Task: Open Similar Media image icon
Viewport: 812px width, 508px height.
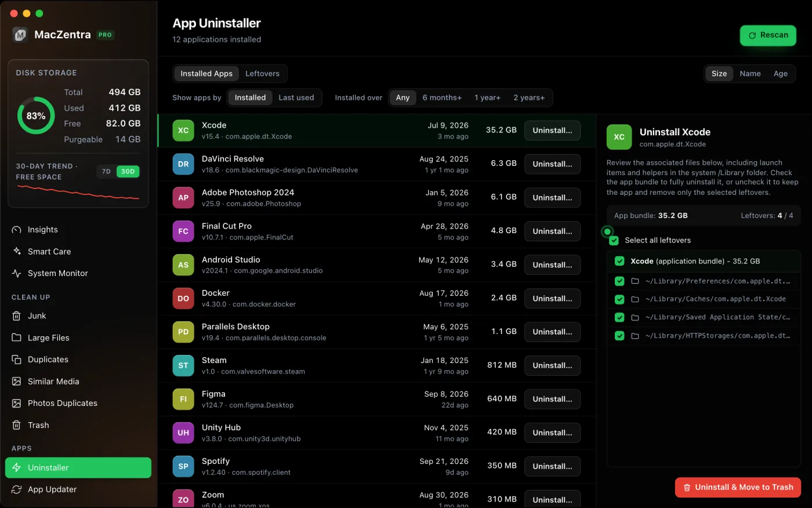Action: pyautogui.click(x=16, y=382)
